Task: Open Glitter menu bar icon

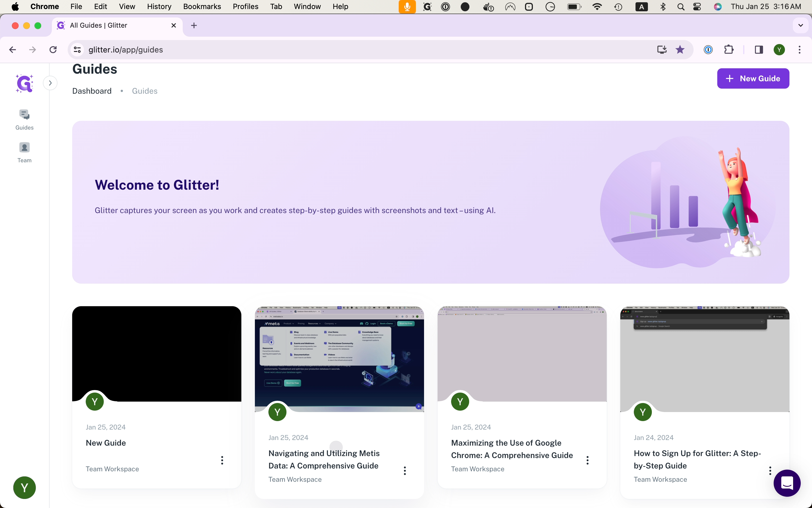Action: pos(427,7)
